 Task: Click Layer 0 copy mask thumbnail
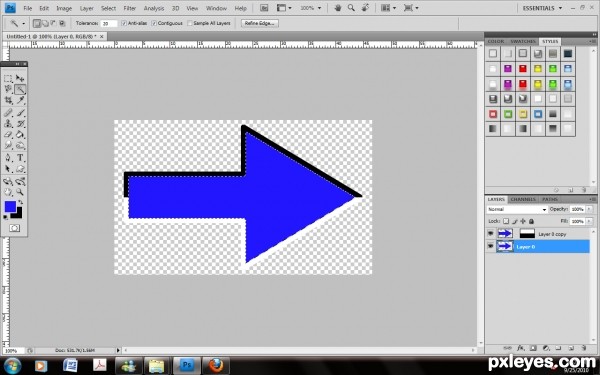(x=527, y=234)
